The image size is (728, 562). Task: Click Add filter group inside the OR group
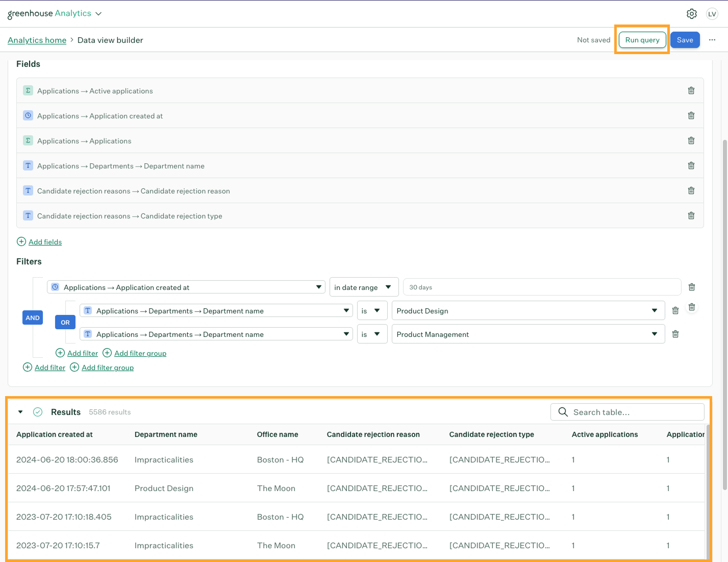click(x=140, y=353)
